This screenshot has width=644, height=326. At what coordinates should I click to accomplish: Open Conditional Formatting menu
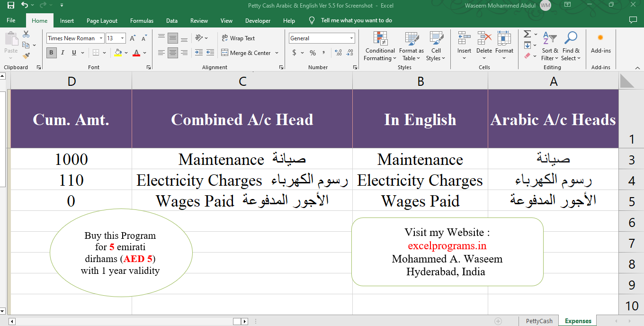tap(379, 46)
